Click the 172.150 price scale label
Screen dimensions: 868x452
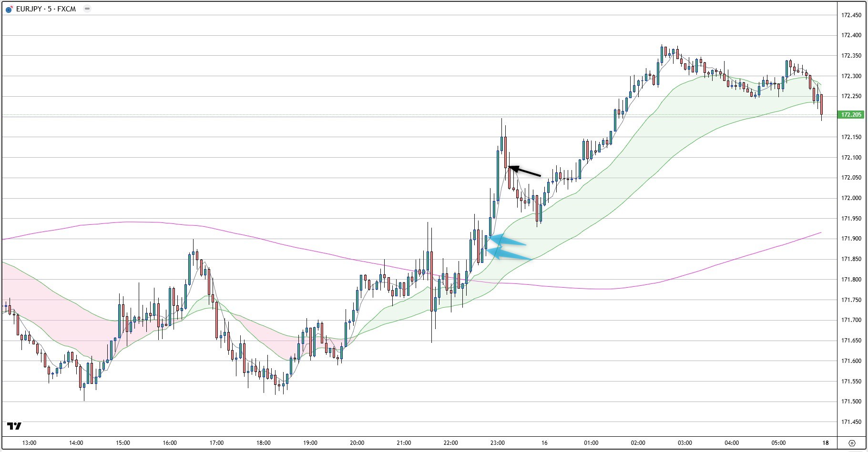click(851, 137)
